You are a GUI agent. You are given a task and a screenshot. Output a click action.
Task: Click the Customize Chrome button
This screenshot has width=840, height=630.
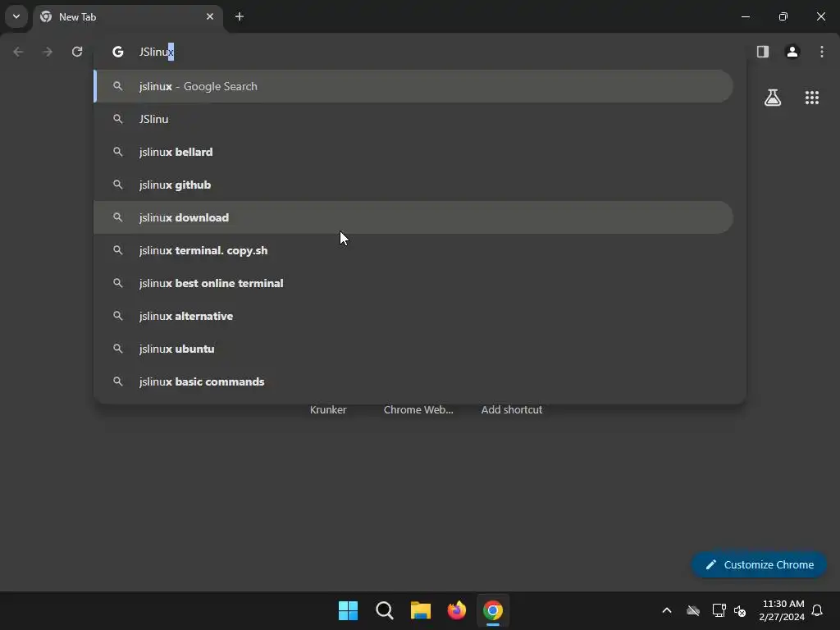tap(759, 564)
